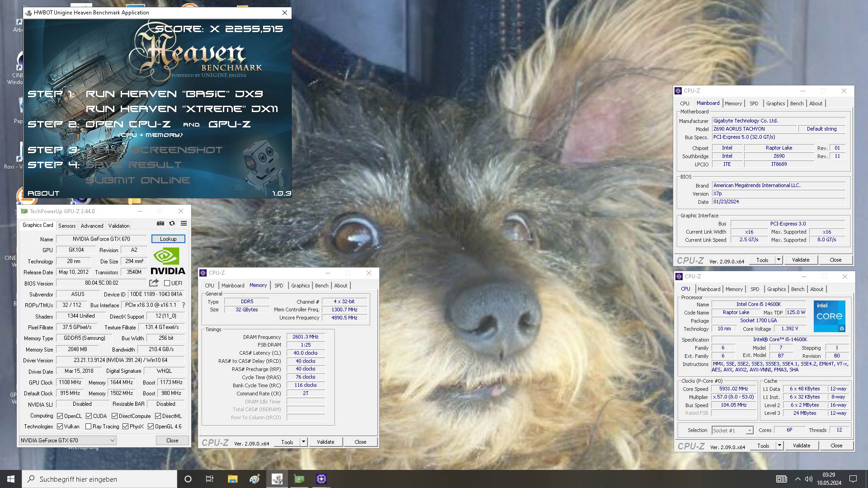Image resolution: width=868 pixels, height=488 pixels.
Task: Switch to GPU-Z Advanced tab
Action: pos(92,225)
